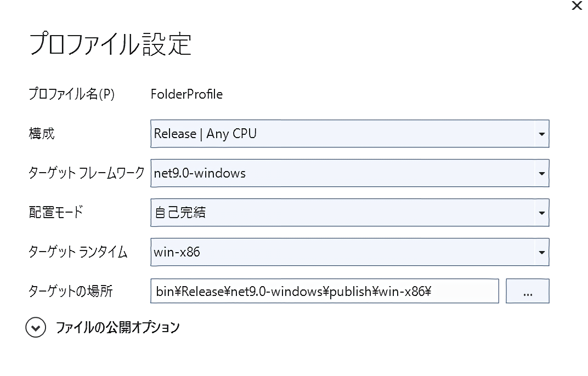Expand the circled chevron for file publish options
588x376 pixels.
coord(36,328)
